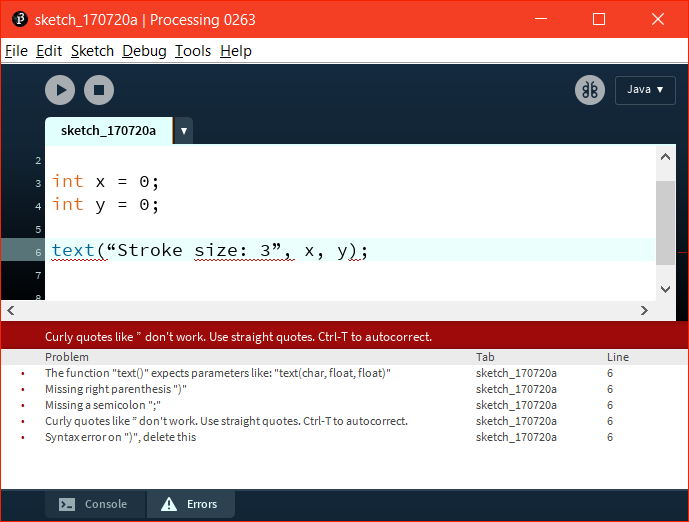Click line number 3 in the gutter
Image resolution: width=689 pixels, height=522 pixels.
(x=38, y=183)
